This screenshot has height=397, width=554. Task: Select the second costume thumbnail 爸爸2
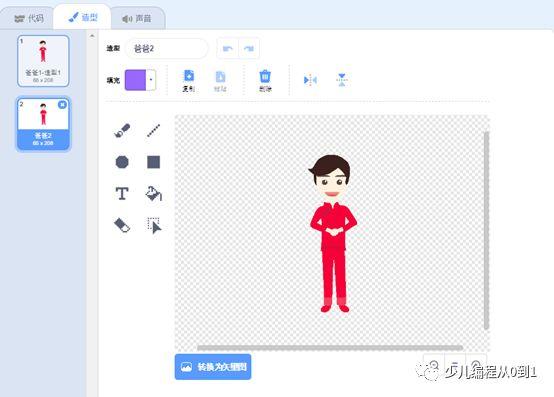(x=43, y=124)
